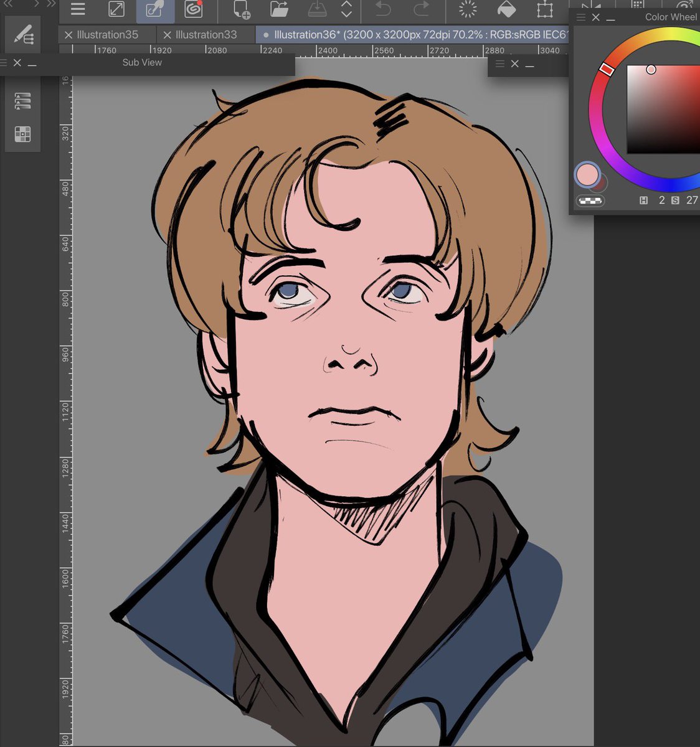Image resolution: width=700 pixels, height=747 pixels.
Task: Close the Illustration33 tab
Action: [x=167, y=35]
